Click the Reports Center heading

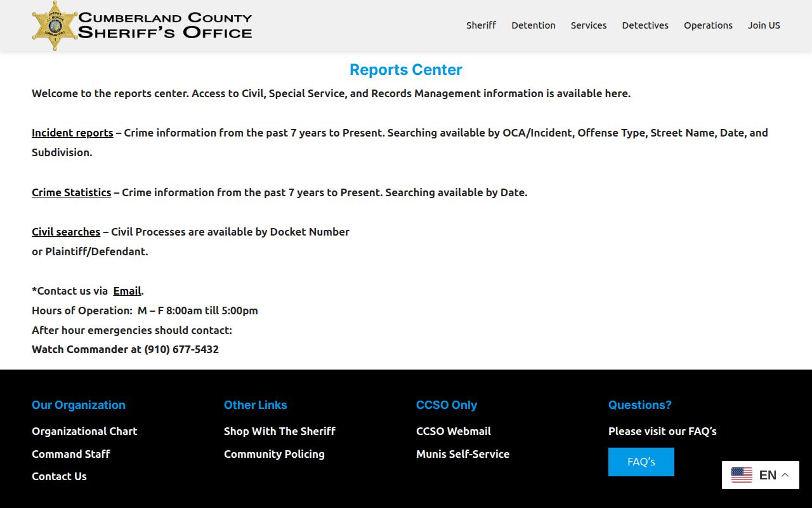tap(406, 70)
